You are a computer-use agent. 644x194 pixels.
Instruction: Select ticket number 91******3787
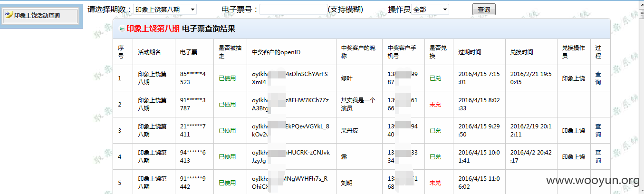(x=193, y=104)
